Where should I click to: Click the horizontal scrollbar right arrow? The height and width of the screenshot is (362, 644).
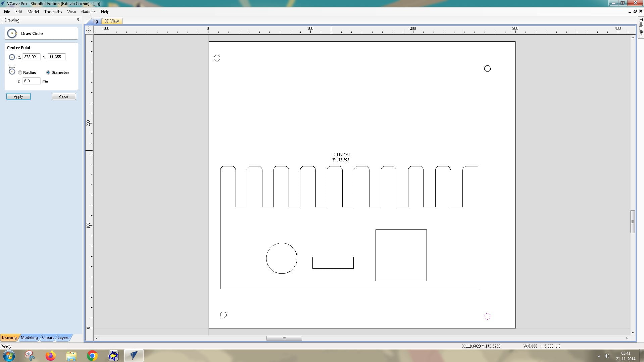[627, 338]
